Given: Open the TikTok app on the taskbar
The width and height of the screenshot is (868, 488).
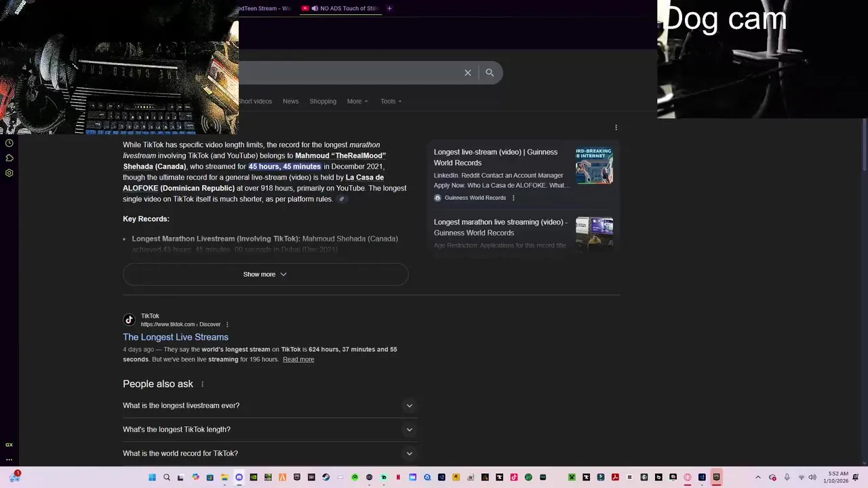Looking at the screenshot, I should point(514,477).
